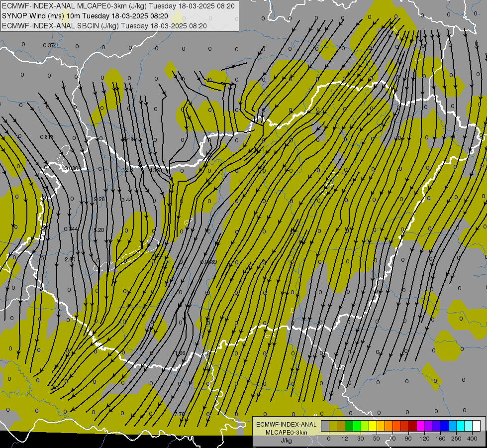Click the dark red legend swatch

(x=412, y=426)
